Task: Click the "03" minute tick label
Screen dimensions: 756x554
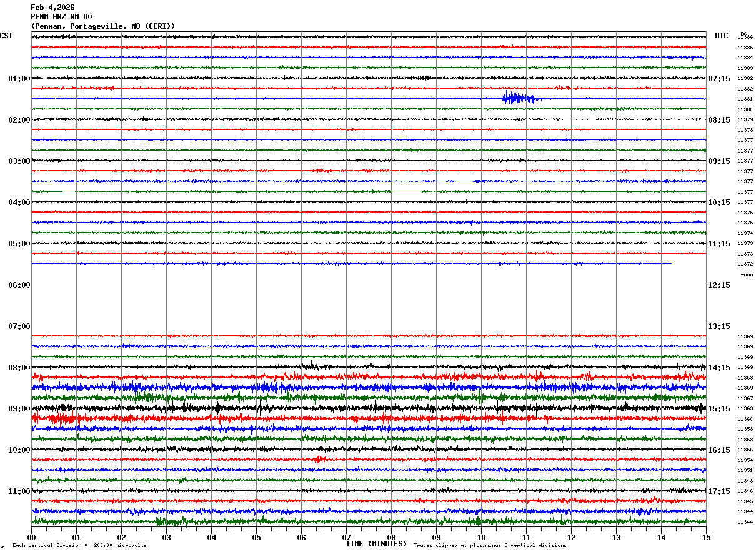Action: pyautogui.click(x=166, y=537)
